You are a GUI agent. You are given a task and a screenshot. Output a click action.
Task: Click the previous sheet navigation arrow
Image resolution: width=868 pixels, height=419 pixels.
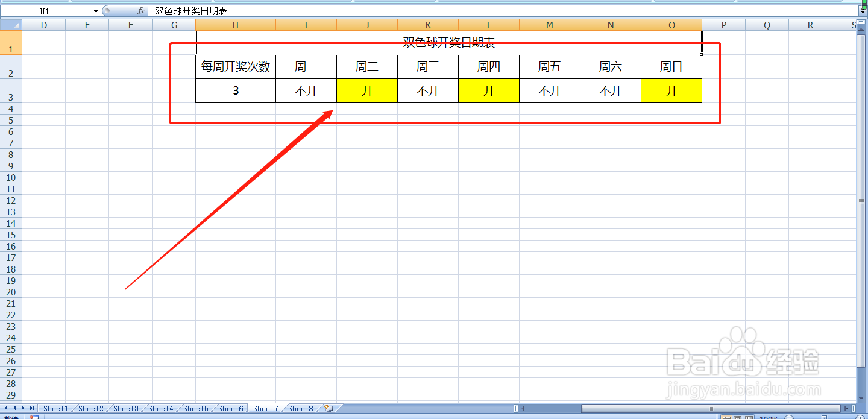(x=15, y=408)
